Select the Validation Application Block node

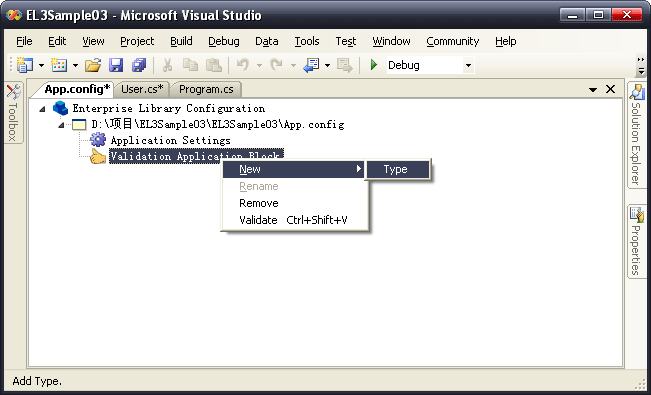click(x=196, y=156)
